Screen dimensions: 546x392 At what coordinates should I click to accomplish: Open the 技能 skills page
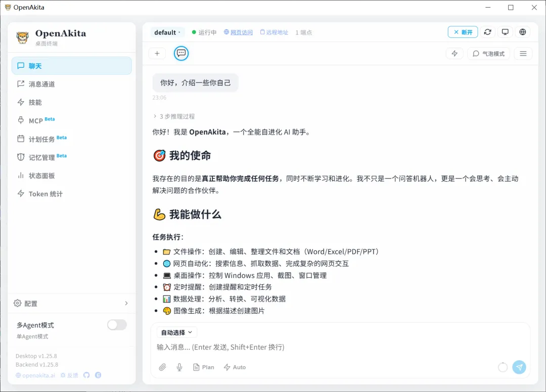pos(72,102)
